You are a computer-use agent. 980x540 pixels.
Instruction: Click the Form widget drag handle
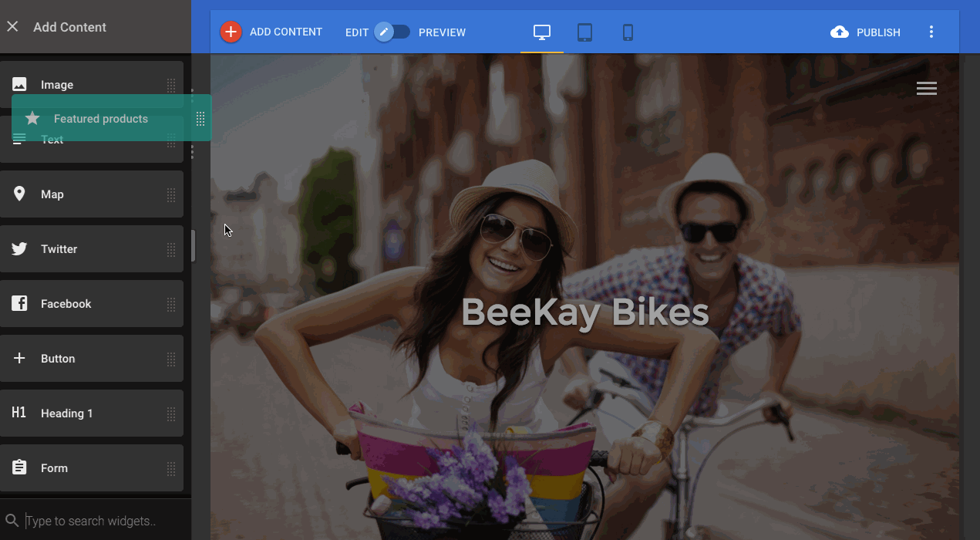tap(171, 468)
